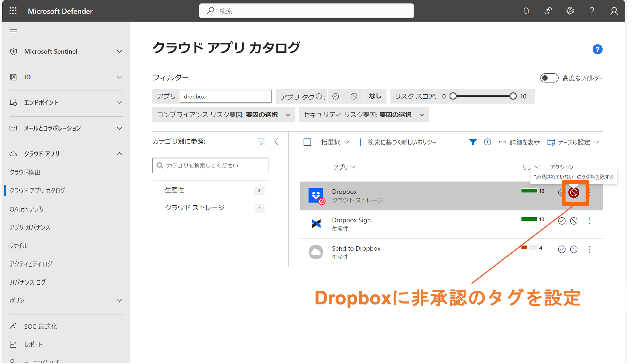Mark Dropbox Sign as sanctioned

coord(562,221)
